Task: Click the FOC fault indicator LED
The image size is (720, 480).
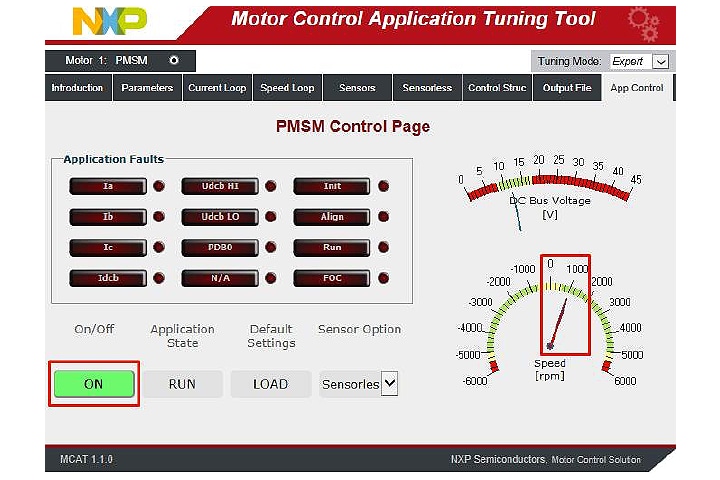Action: pyautogui.click(x=383, y=277)
